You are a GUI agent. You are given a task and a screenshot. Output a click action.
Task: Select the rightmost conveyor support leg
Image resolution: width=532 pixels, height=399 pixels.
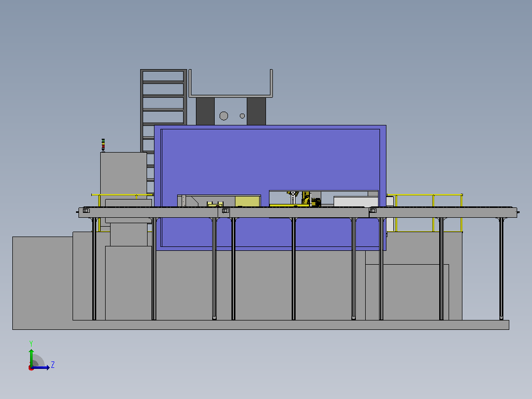coord(501,269)
